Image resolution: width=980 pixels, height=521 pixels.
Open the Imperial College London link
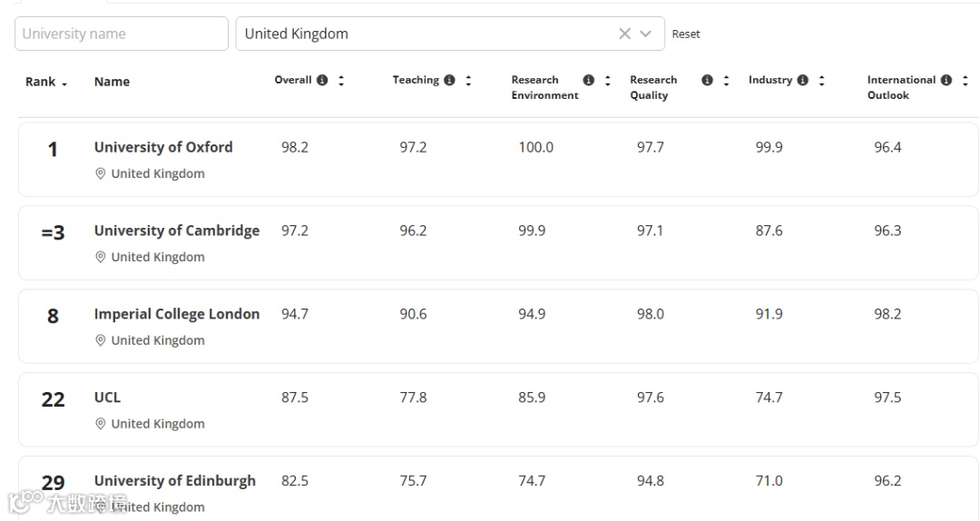(177, 314)
